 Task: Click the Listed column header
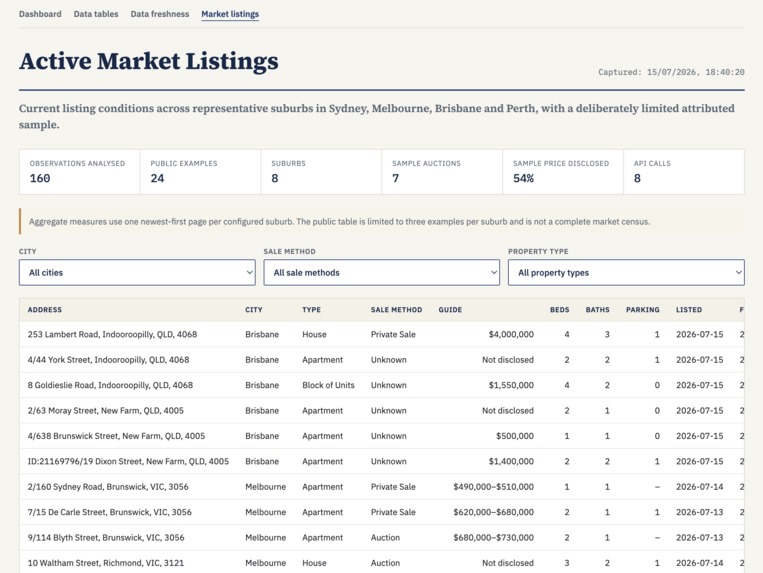tap(689, 310)
